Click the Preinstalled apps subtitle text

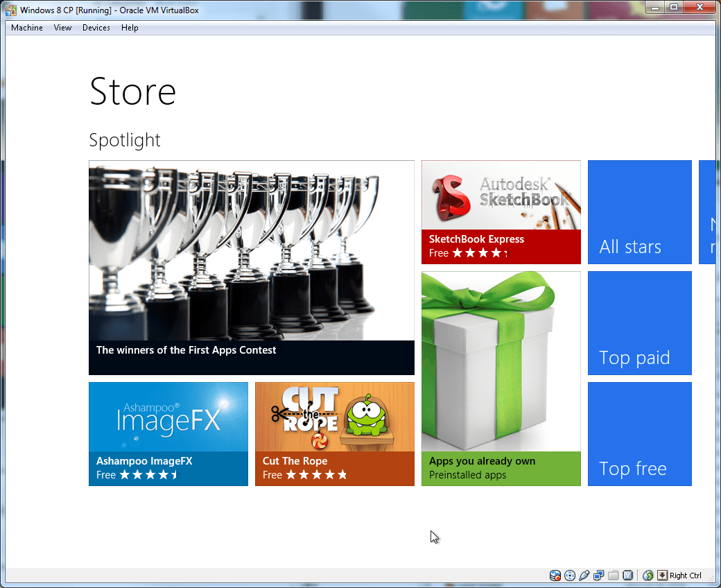[468, 474]
